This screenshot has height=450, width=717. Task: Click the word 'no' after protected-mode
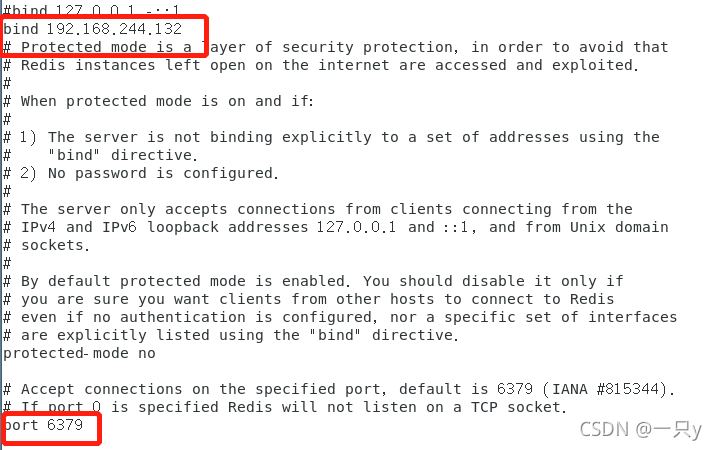(146, 353)
